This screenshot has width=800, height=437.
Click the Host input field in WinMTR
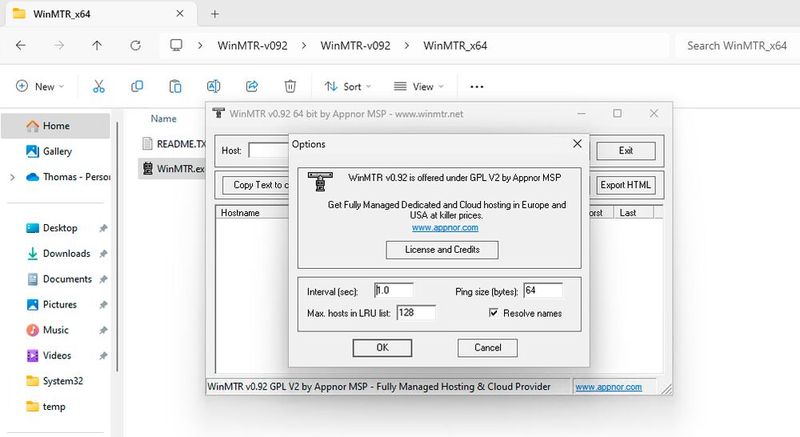(x=269, y=150)
